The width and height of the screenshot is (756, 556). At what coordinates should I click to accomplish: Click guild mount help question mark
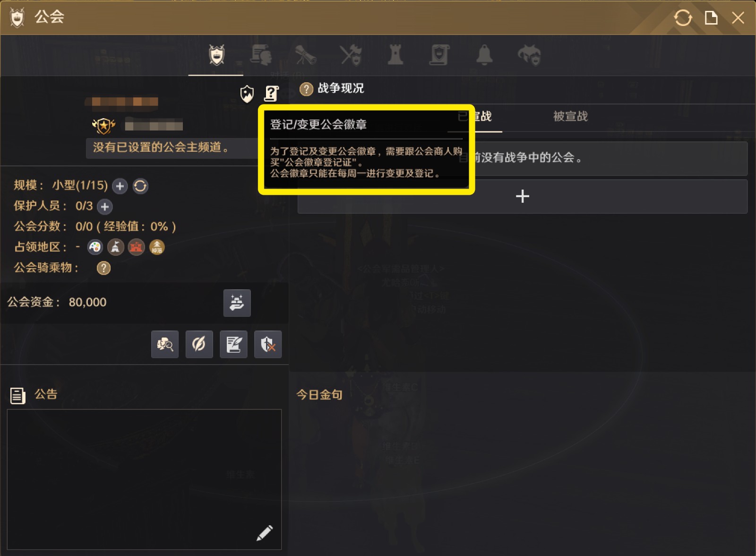[x=103, y=268]
